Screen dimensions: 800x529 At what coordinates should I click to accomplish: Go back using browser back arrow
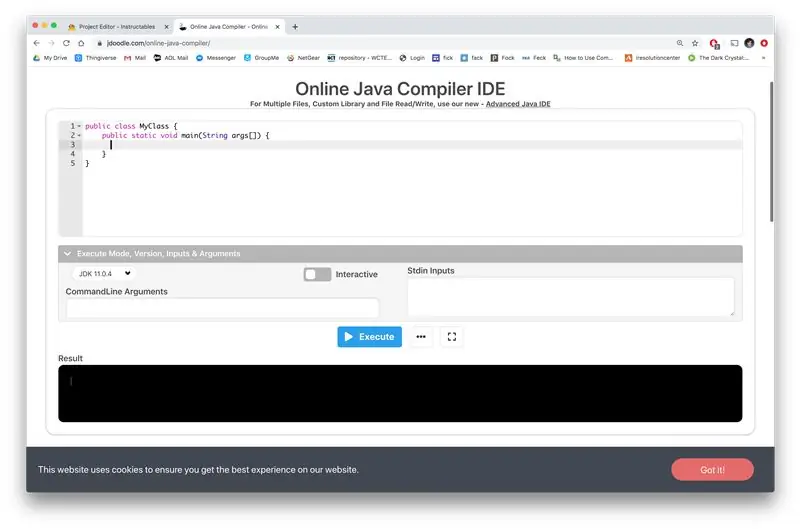click(x=36, y=43)
